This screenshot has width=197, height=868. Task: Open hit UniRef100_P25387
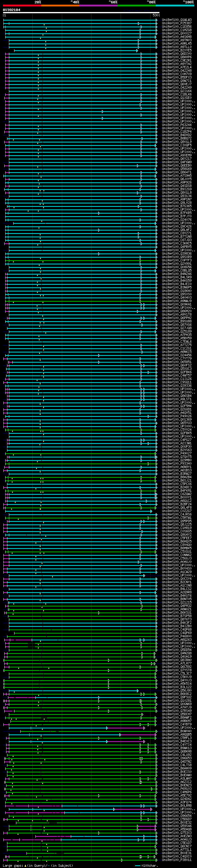click(x=177, y=23)
